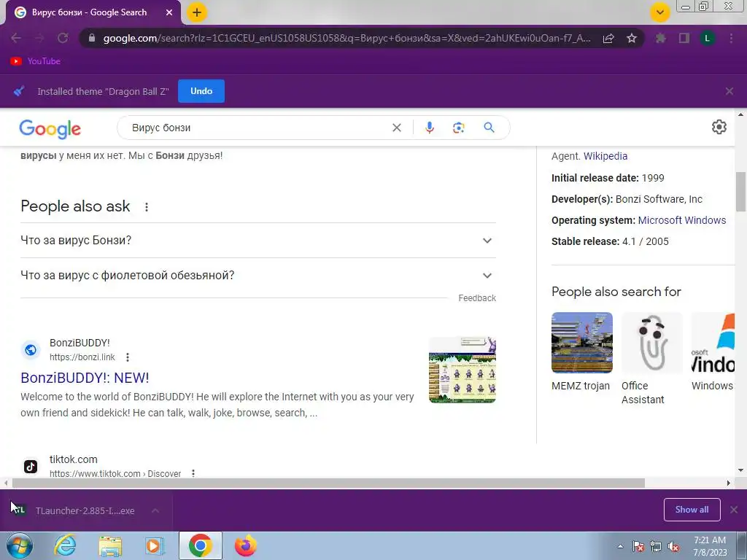Open YouTube bookmark
The height and width of the screenshot is (560, 747).
pos(36,61)
